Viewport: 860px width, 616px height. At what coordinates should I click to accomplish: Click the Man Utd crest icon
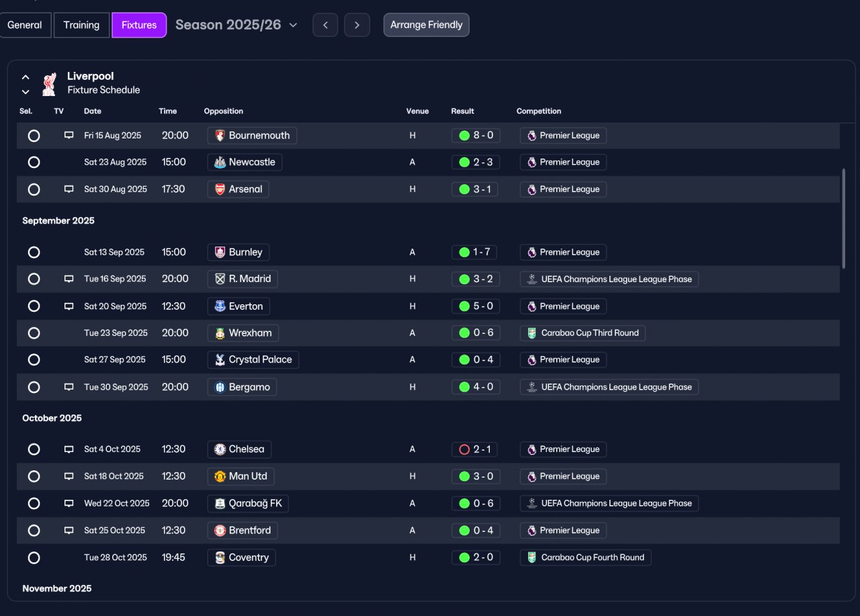coord(220,476)
